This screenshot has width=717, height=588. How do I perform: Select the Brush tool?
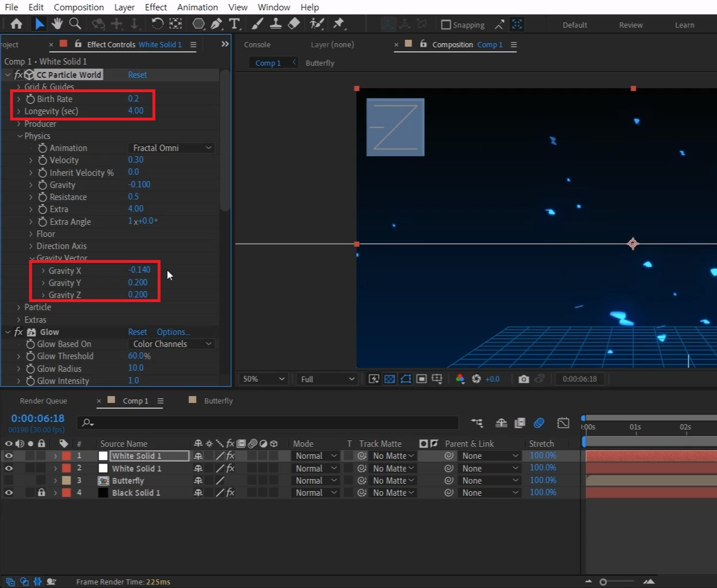[x=258, y=24]
